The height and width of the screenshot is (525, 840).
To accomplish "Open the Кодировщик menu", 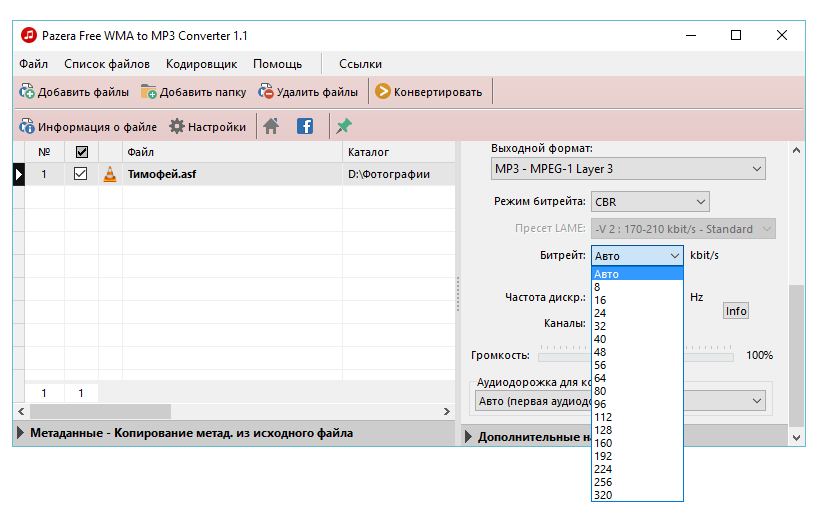I will pos(201,64).
